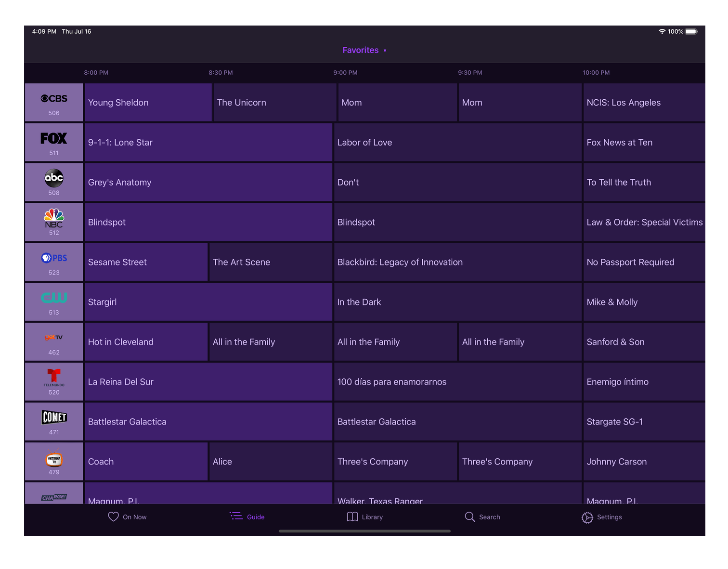Open Stargate SG-1
This screenshot has width=728, height=569.
pos(644,422)
